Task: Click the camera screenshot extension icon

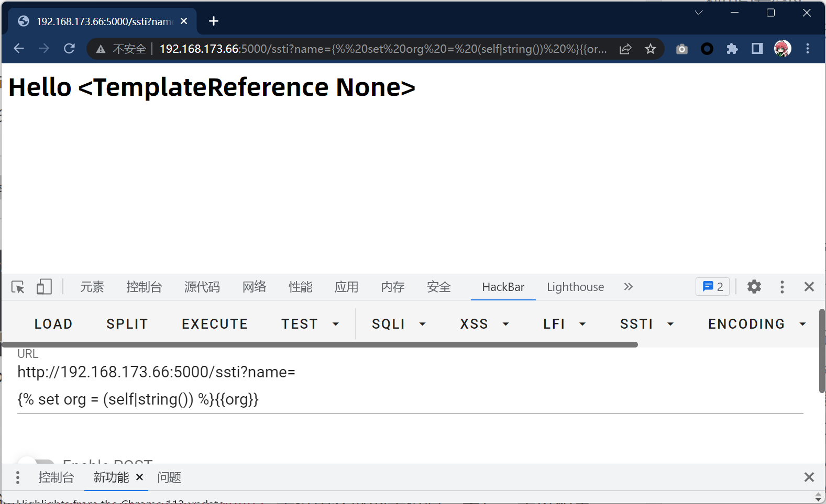Action: [x=681, y=49]
